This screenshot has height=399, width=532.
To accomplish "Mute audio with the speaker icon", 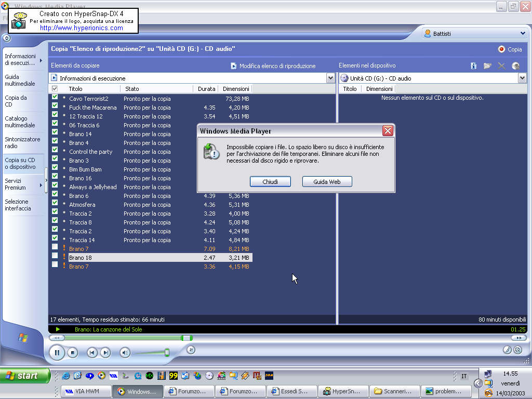I will tap(125, 353).
